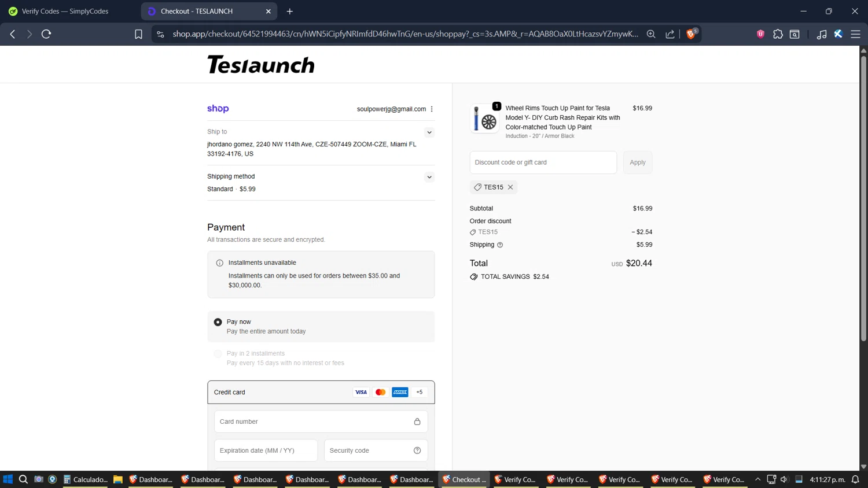
Task: Open Checkout window in taskbar
Action: (x=465, y=479)
